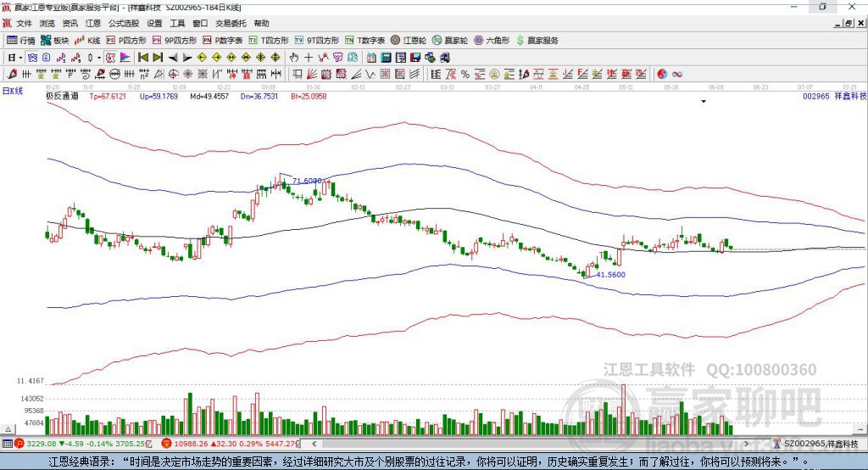Viewport: 868px width, 470px height.
Task: Click the 41.5600 low price label
Action: [610, 274]
